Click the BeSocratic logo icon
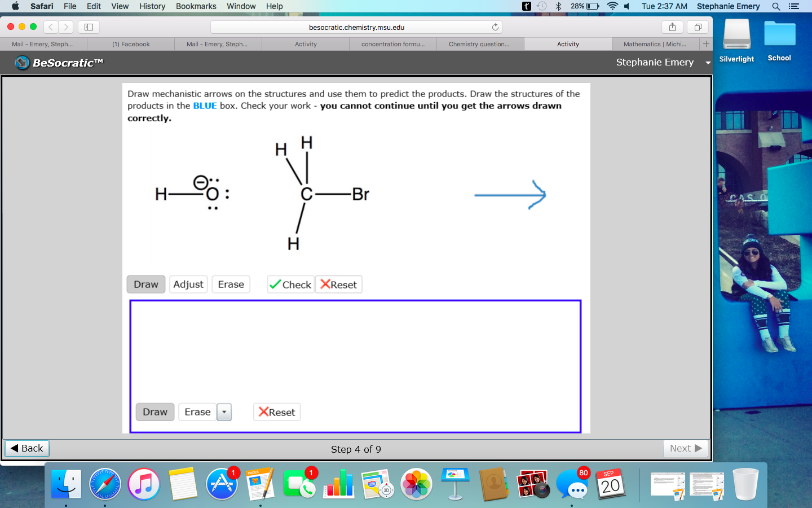The height and width of the screenshot is (508, 812). point(21,63)
